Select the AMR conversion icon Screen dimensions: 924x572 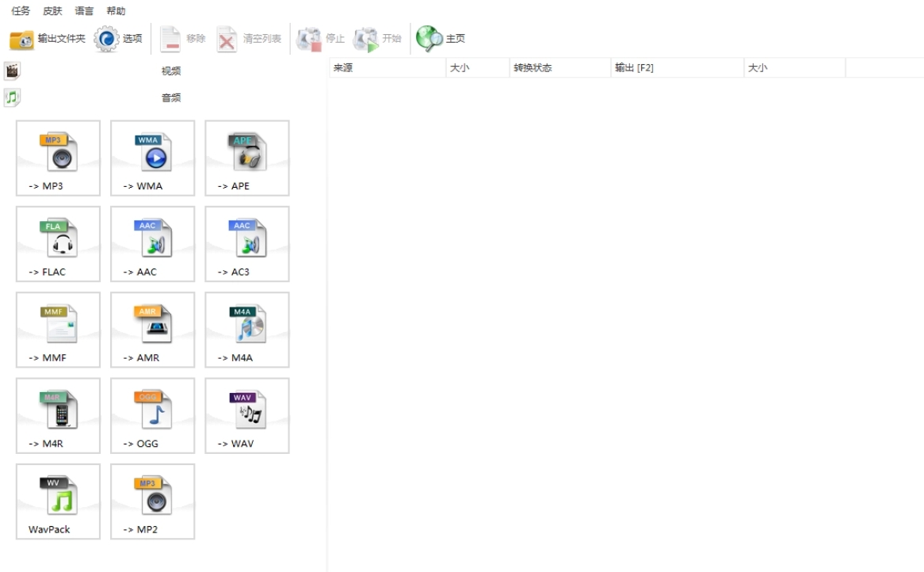point(152,329)
